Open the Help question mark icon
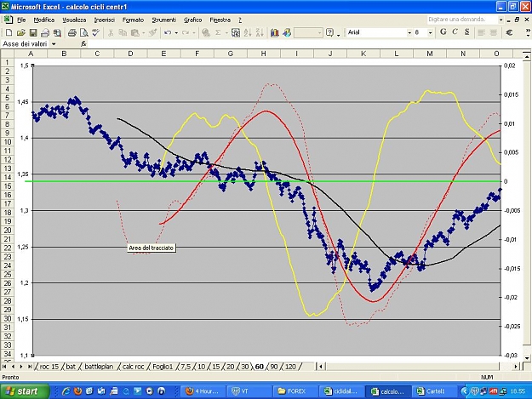 point(329,32)
